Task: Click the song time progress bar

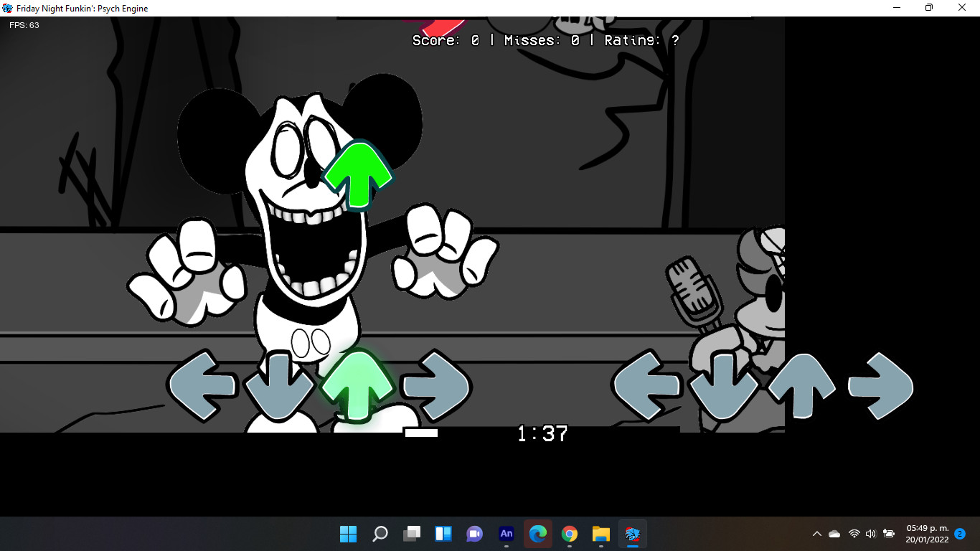Action: point(542,433)
